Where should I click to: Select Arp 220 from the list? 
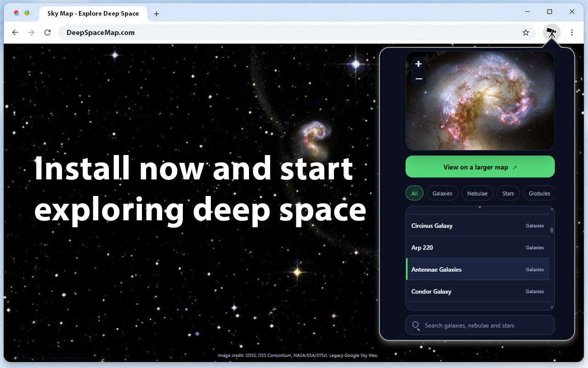pyautogui.click(x=477, y=247)
